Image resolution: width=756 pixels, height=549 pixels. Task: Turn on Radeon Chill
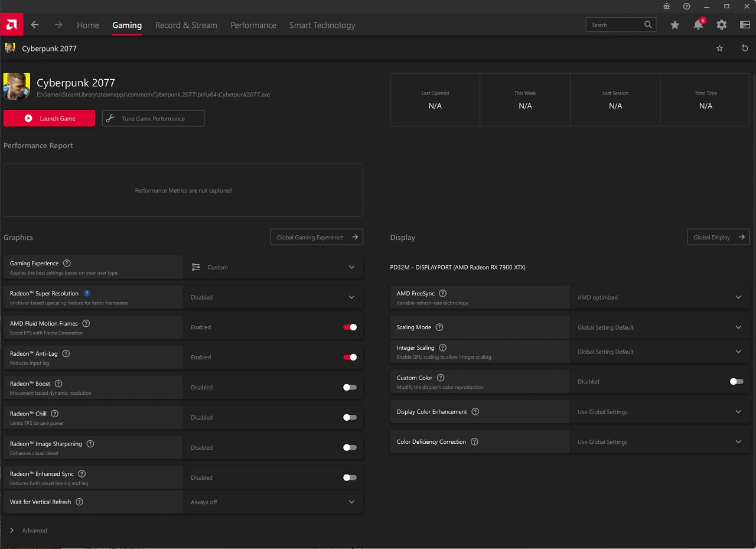[x=350, y=418]
